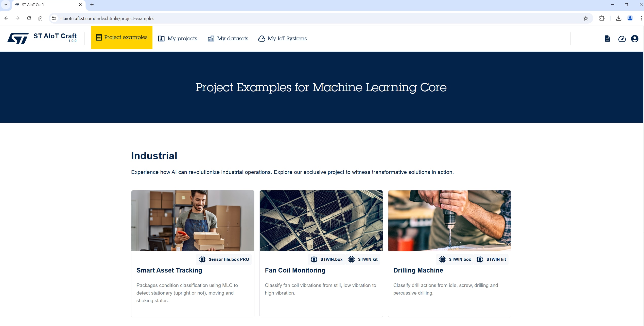
Task: Open browser extensions puzzle icon
Action: tap(602, 18)
